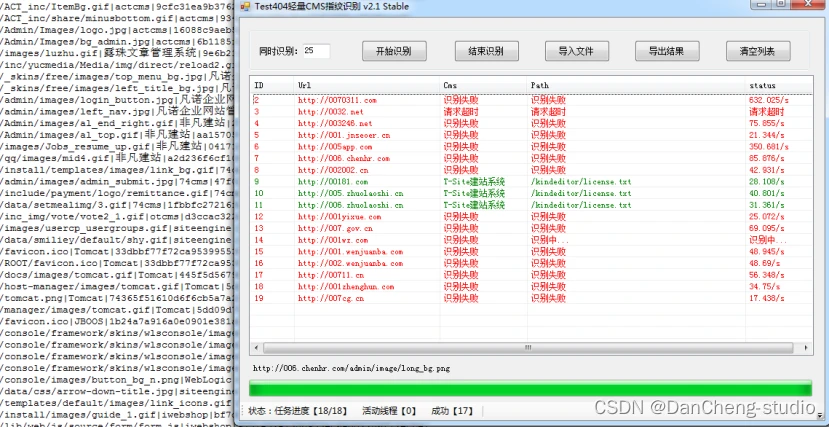Click the horizontal scrollbar left arrow
Viewport: 830px width, 427px height.
click(x=256, y=349)
